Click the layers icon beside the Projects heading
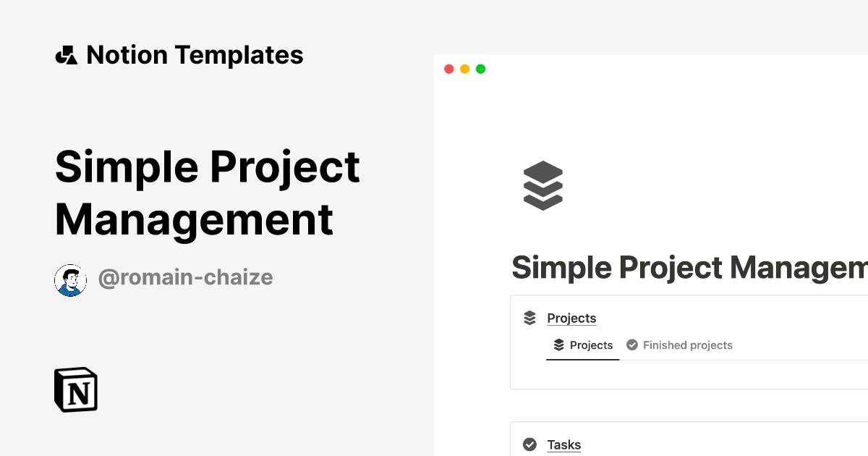The width and height of the screenshot is (868, 456). tap(530, 317)
